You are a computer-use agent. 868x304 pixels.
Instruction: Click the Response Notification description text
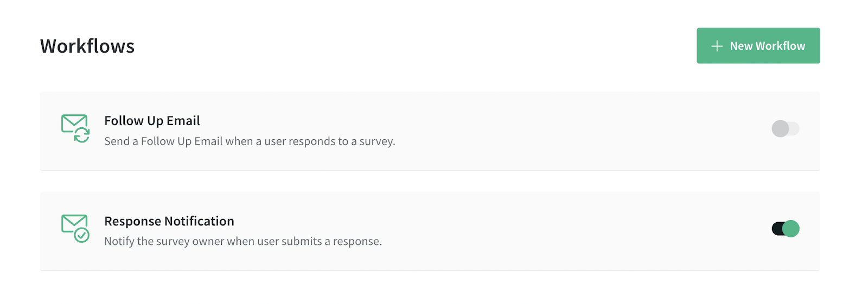pos(243,241)
